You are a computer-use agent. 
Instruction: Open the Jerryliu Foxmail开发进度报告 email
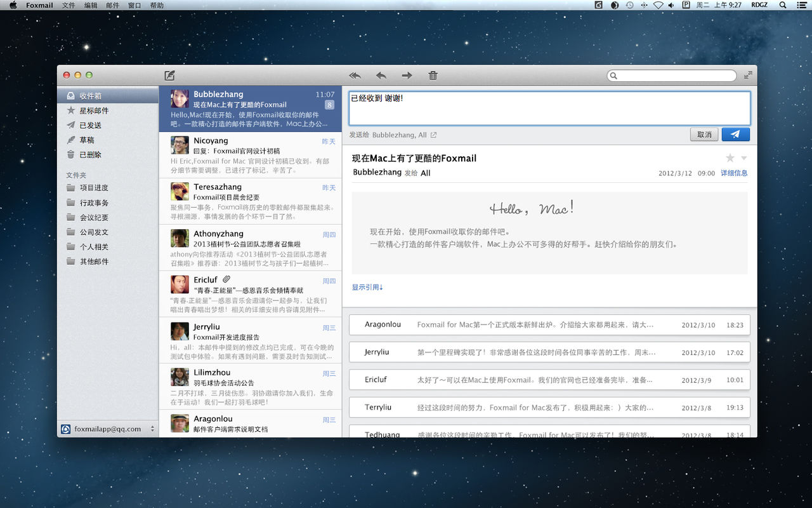pos(250,340)
